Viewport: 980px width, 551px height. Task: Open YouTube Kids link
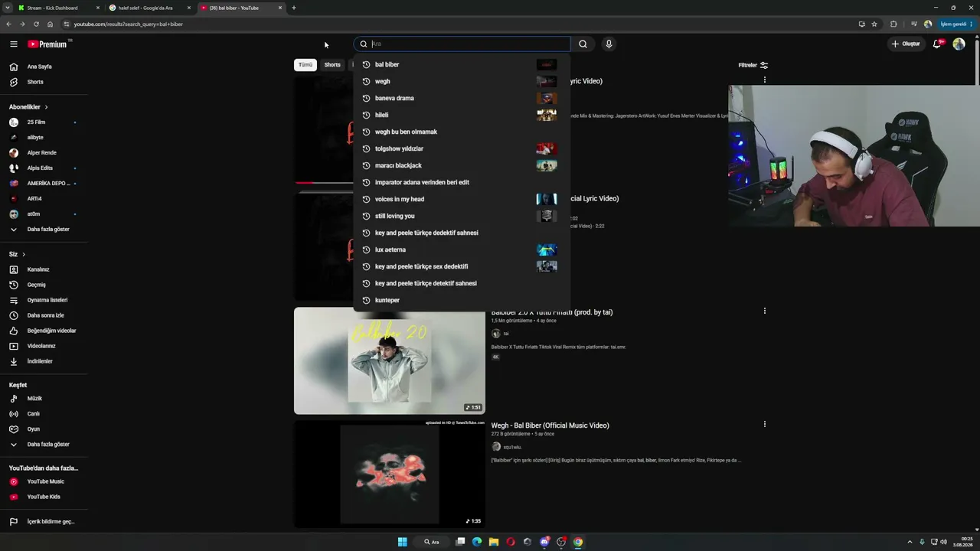(x=44, y=497)
